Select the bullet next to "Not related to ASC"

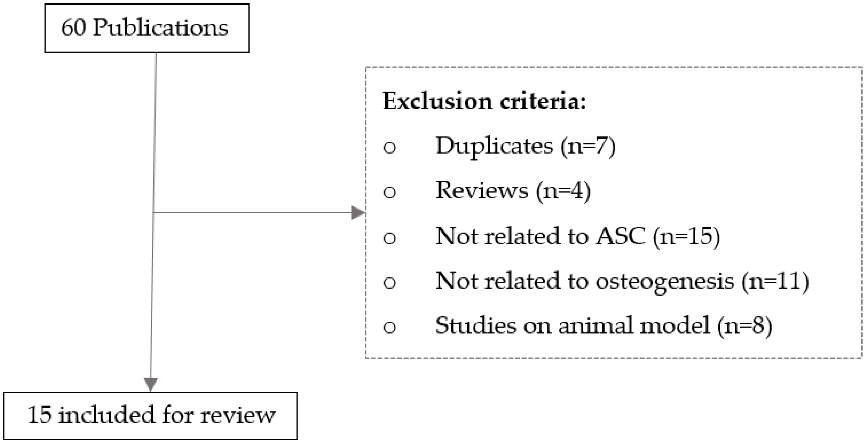(390, 237)
